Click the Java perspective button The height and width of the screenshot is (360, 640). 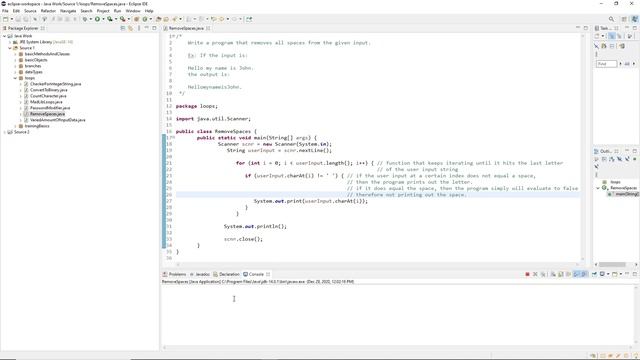635,19
